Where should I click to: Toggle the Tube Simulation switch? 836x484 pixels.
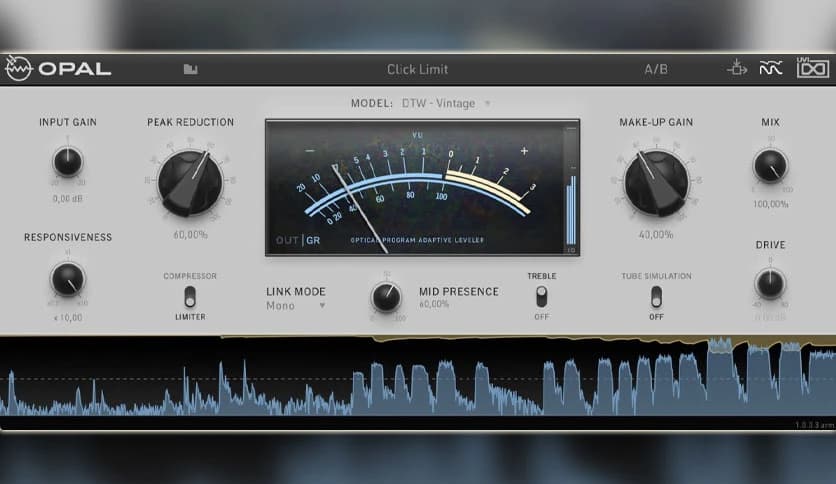pyautogui.click(x=656, y=296)
